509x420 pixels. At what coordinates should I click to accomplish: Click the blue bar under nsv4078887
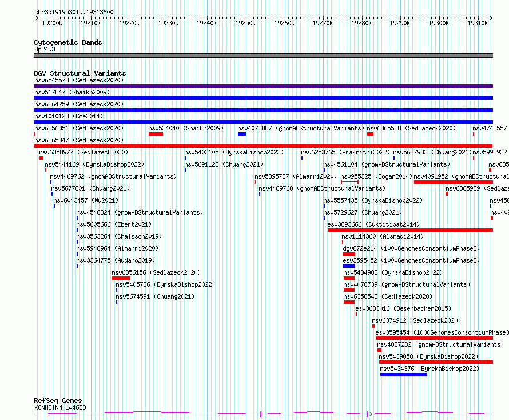tap(242, 134)
